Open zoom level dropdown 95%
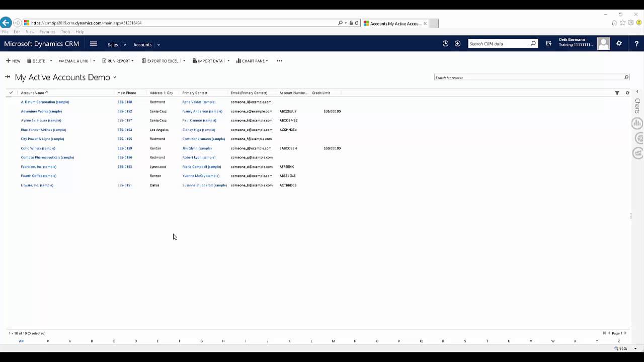Image resolution: width=644 pixels, height=362 pixels. 635,348
